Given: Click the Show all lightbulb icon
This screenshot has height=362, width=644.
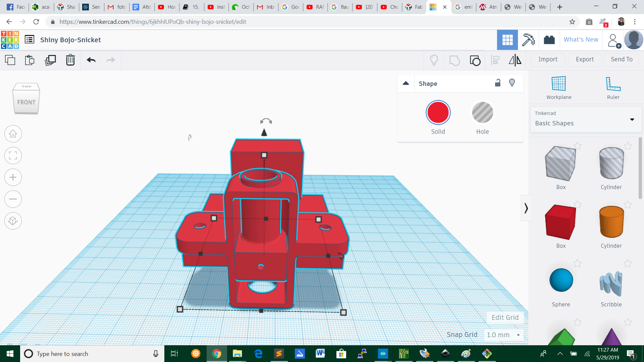Looking at the screenshot, I should coord(434,60).
